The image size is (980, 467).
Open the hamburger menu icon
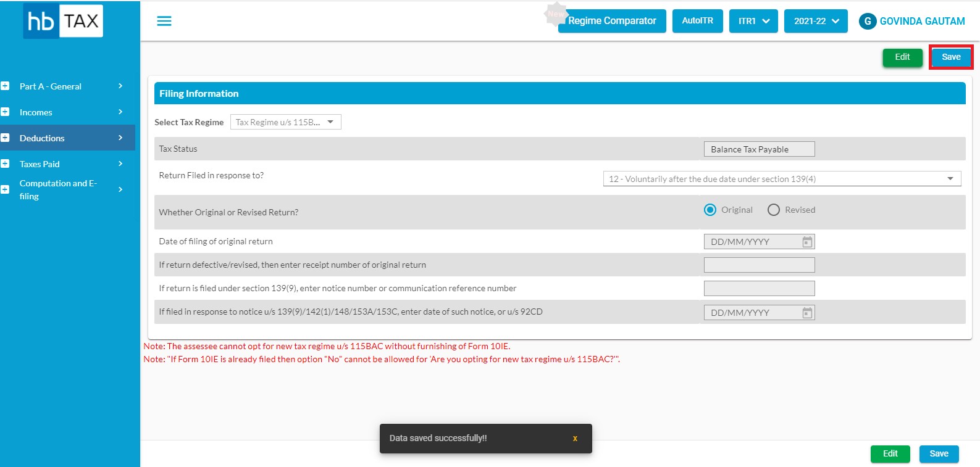[164, 21]
